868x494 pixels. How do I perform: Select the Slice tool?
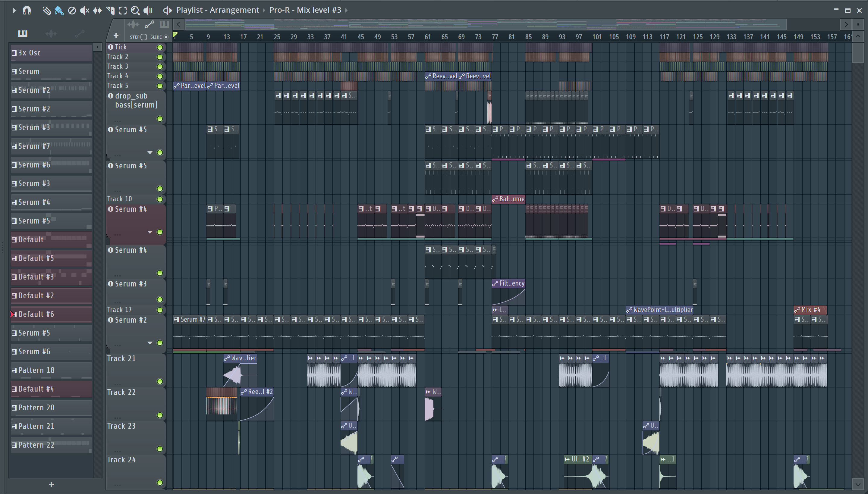(110, 11)
